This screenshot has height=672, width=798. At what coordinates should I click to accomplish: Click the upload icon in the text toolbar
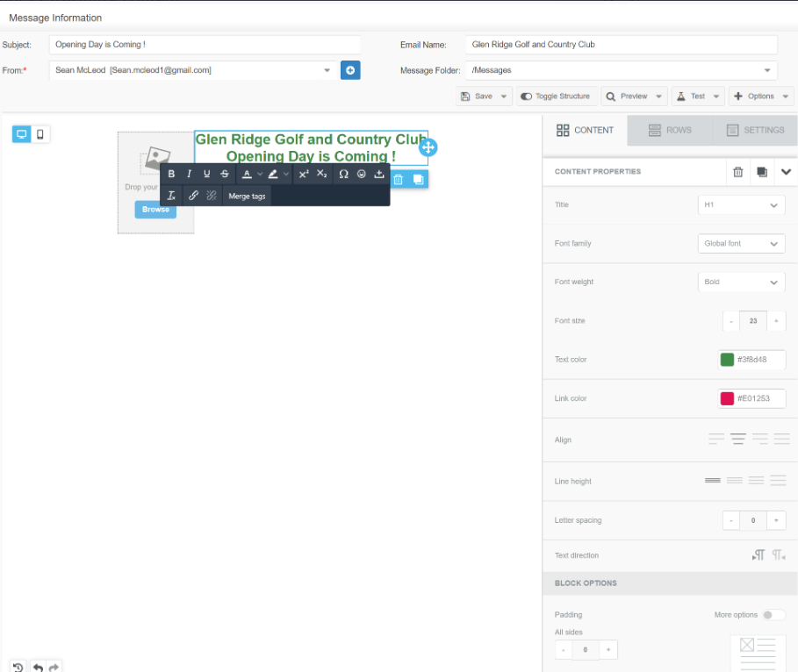379,174
